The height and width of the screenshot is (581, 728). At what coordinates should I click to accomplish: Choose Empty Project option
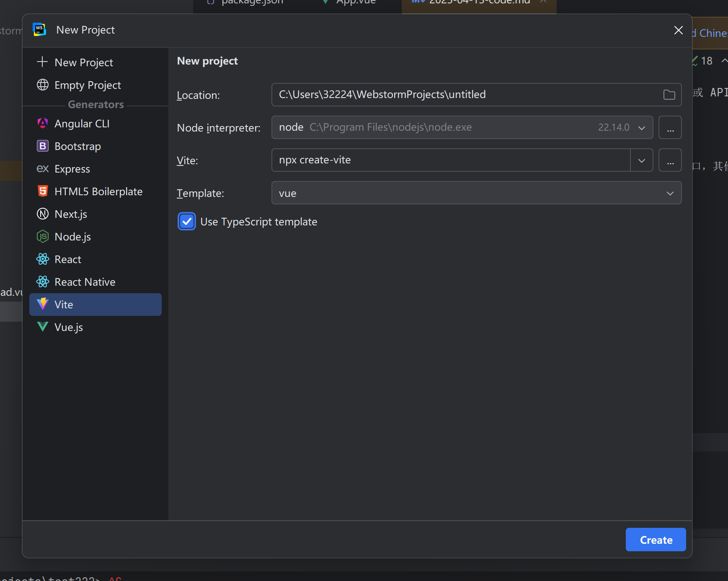88,85
